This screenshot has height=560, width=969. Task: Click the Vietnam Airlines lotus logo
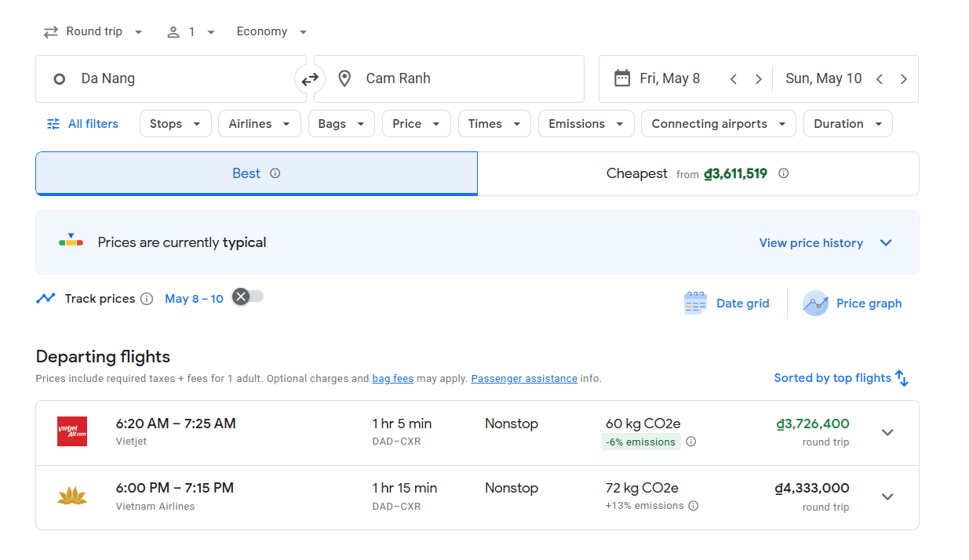[x=72, y=496]
